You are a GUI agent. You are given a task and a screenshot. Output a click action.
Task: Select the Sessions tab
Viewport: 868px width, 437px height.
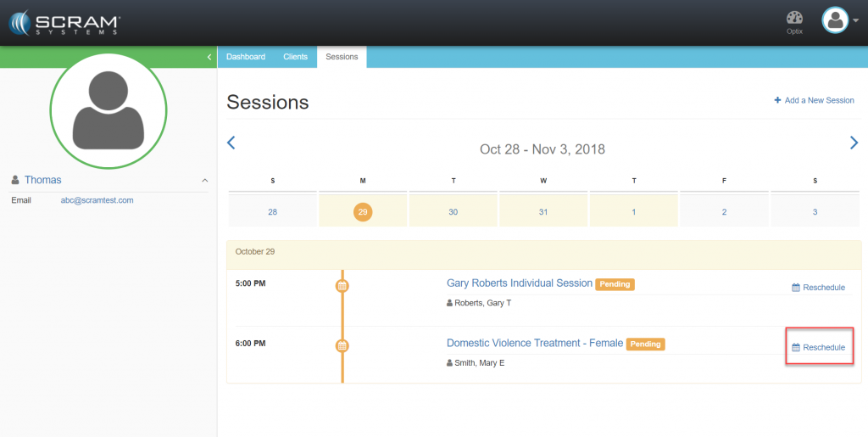342,57
